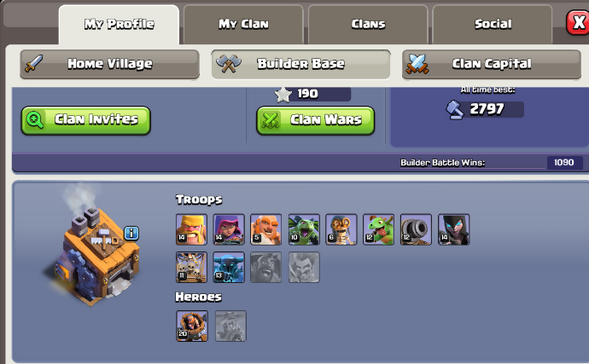Select the Sneaky Archer troop icon

229,229
